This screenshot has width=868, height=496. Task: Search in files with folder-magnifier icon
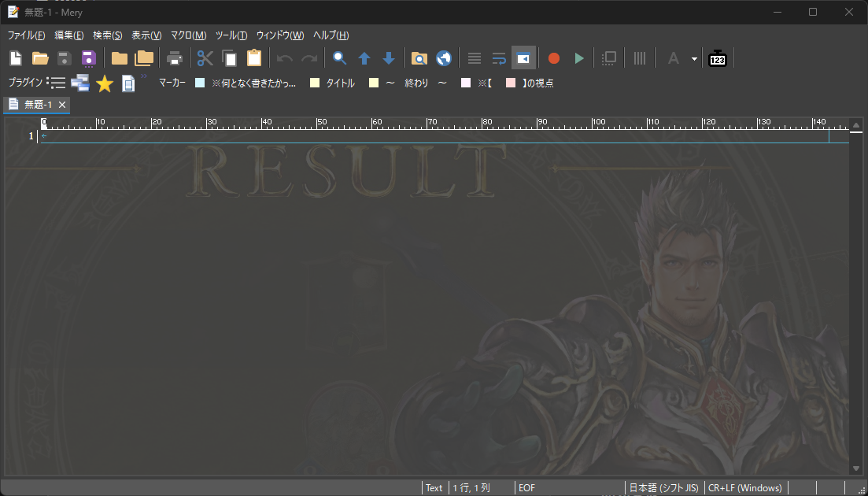pos(419,58)
